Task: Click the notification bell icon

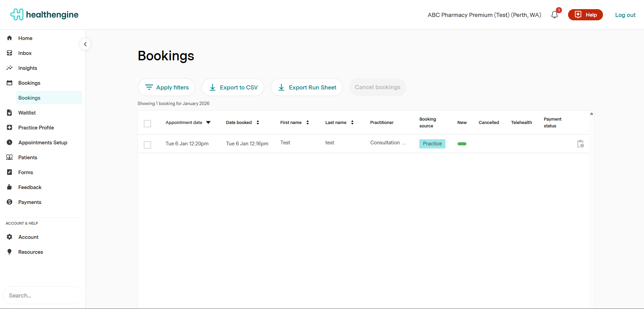Action: pyautogui.click(x=555, y=15)
